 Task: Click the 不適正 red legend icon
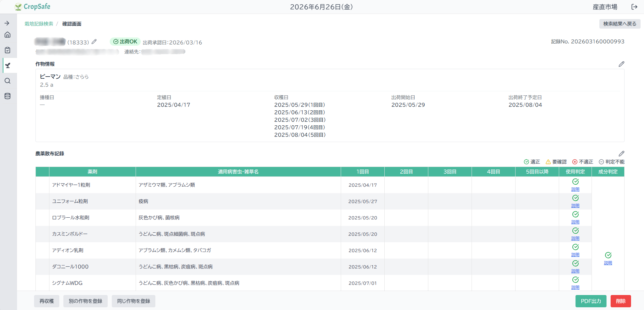point(575,162)
